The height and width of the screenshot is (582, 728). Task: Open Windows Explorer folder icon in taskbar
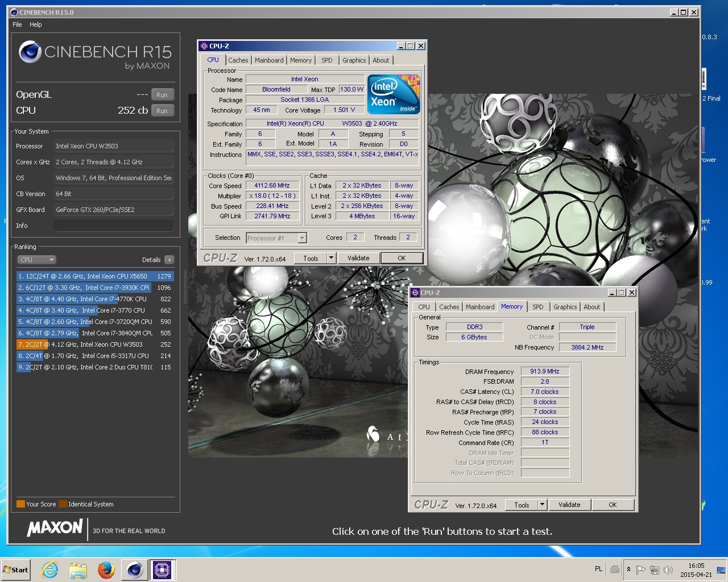pos(78,569)
